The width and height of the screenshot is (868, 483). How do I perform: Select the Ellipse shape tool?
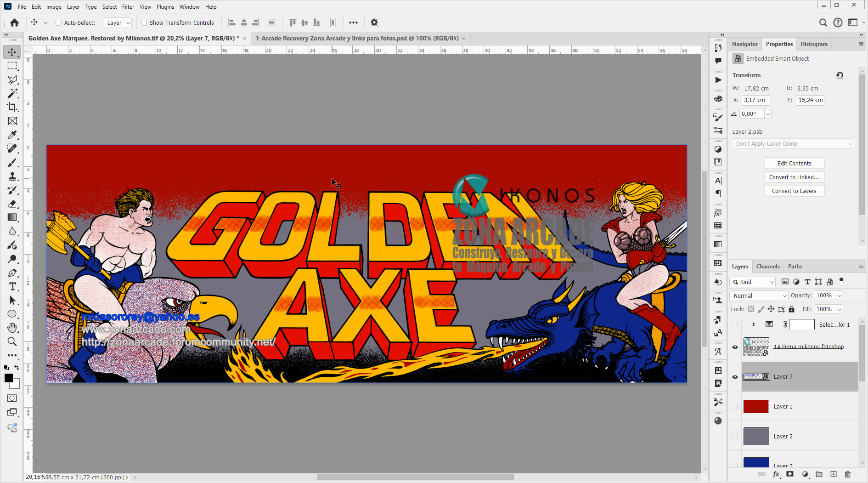[12, 314]
